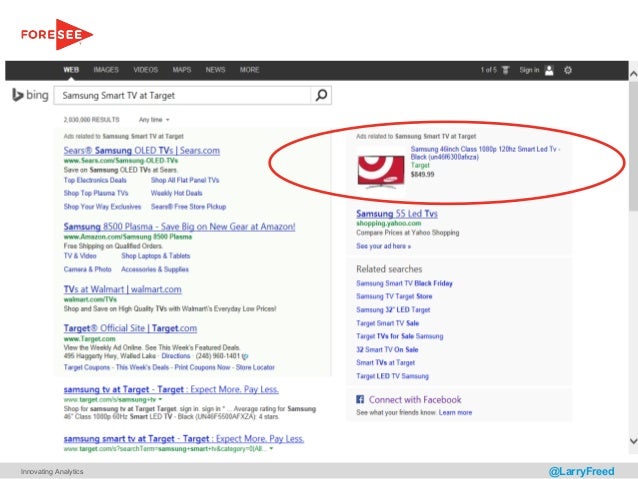Click Directions link for Target store

(x=176, y=356)
